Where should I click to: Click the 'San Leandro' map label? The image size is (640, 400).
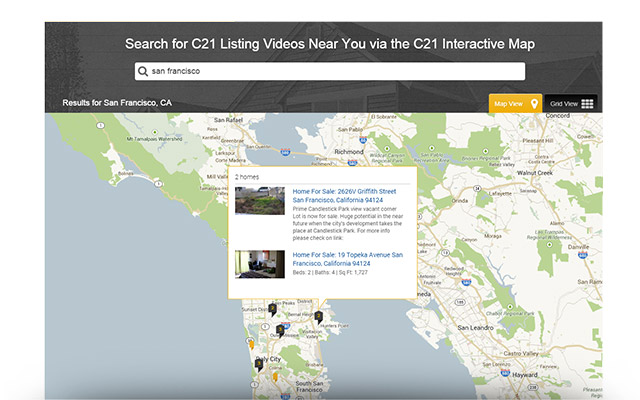click(x=475, y=327)
